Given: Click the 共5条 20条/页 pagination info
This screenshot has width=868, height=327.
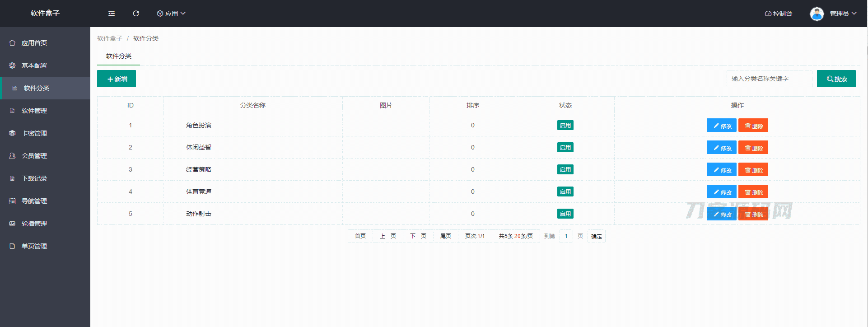Looking at the screenshot, I should [x=516, y=236].
